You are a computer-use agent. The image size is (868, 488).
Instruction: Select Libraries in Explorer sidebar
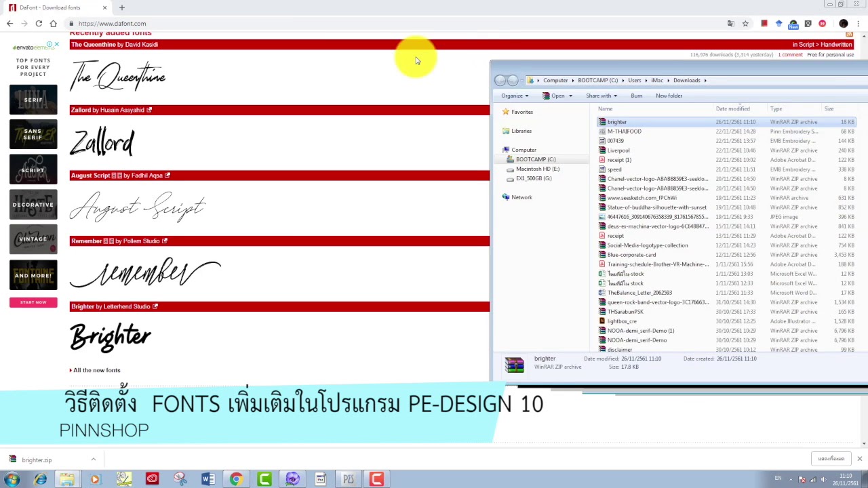click(521, 131)
